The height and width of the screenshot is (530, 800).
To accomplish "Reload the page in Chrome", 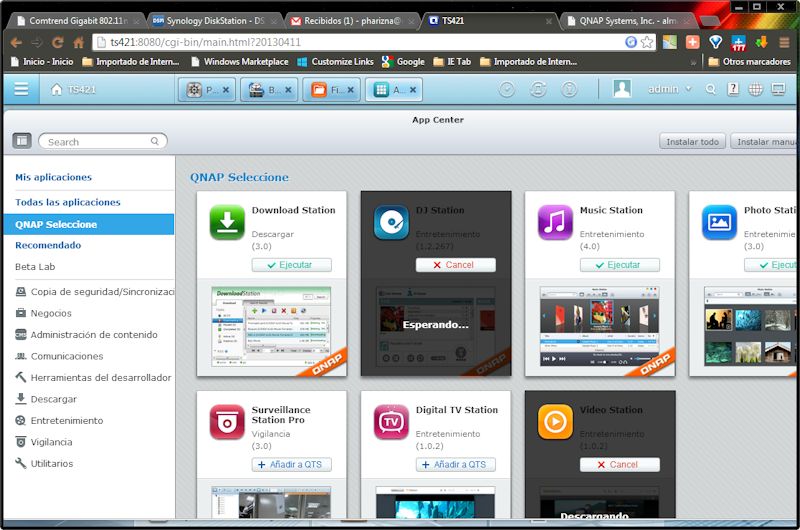I will pos(58,42).
